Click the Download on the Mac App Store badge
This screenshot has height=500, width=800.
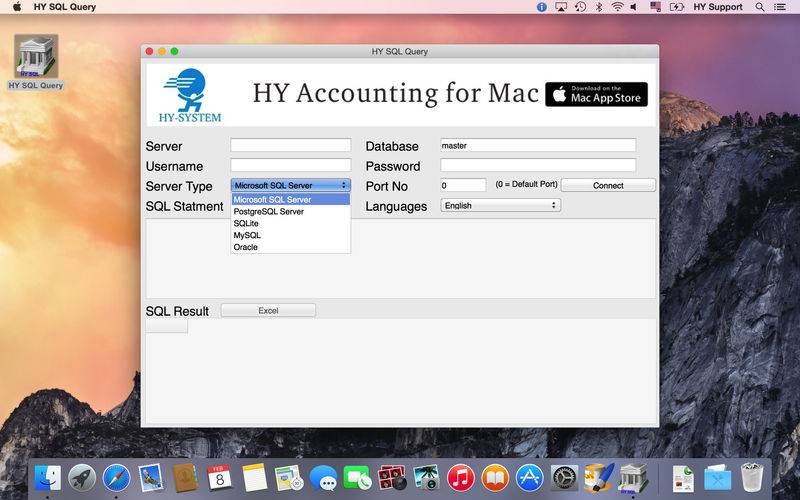[596, 94]
